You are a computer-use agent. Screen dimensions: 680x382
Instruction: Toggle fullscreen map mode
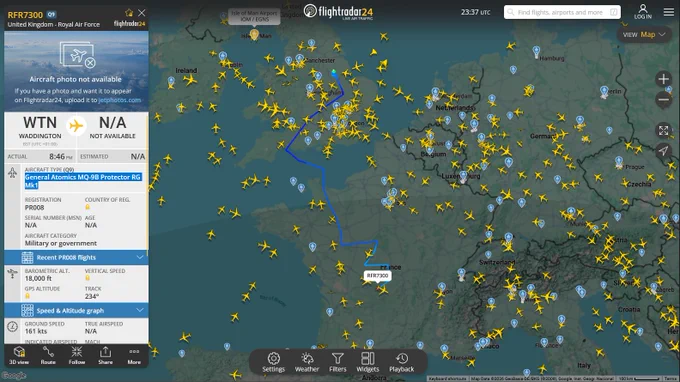tap(663, 130)
